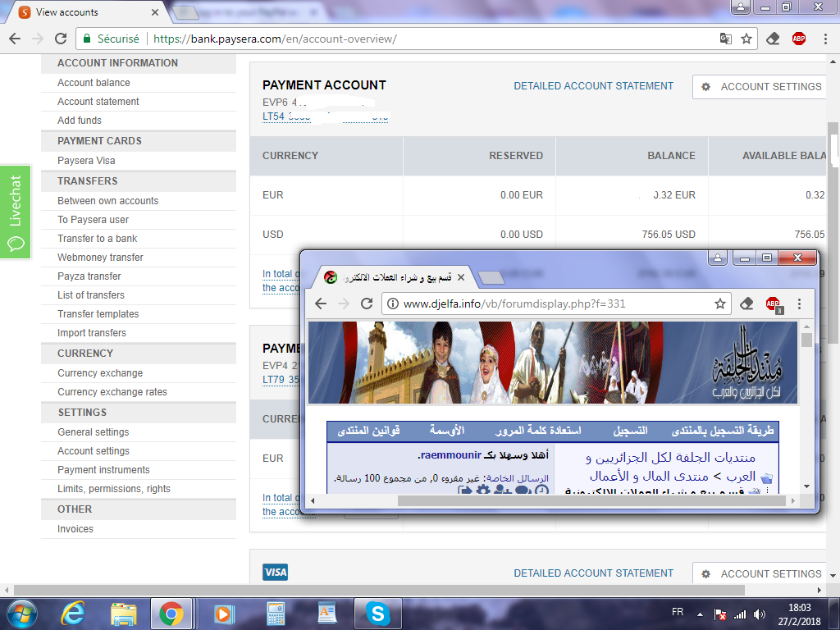Select To Paysera user transfer
Viewport: 840px width, 630px height.
pyautogui.click(x=94, y=219)
